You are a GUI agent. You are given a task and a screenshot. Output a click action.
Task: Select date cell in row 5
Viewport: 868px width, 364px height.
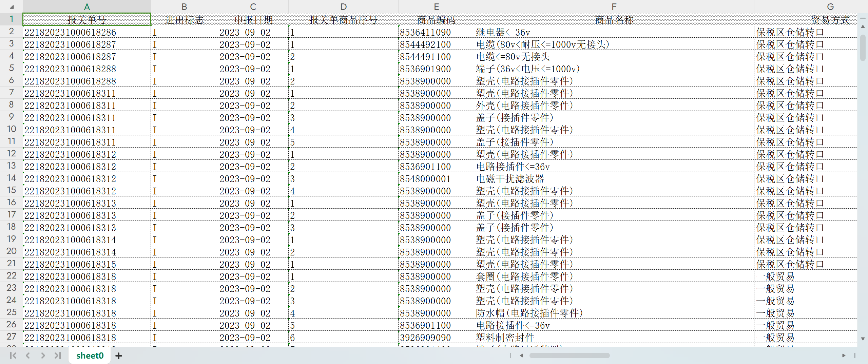coord(253,69)
